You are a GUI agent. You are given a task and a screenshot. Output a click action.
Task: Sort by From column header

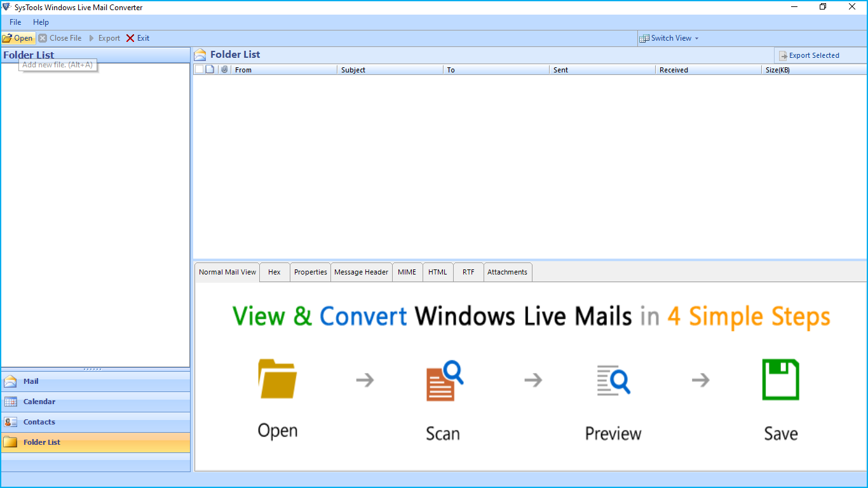284,70
